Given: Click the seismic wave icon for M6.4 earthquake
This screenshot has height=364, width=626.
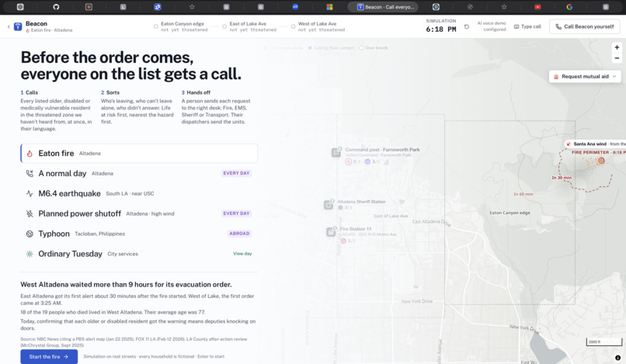Looking at the screenshot, I should pos(30,193).
